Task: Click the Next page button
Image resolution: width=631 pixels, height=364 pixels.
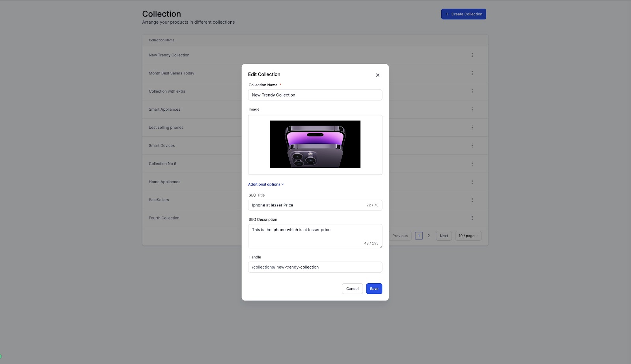Action: (x=444, y=236)
